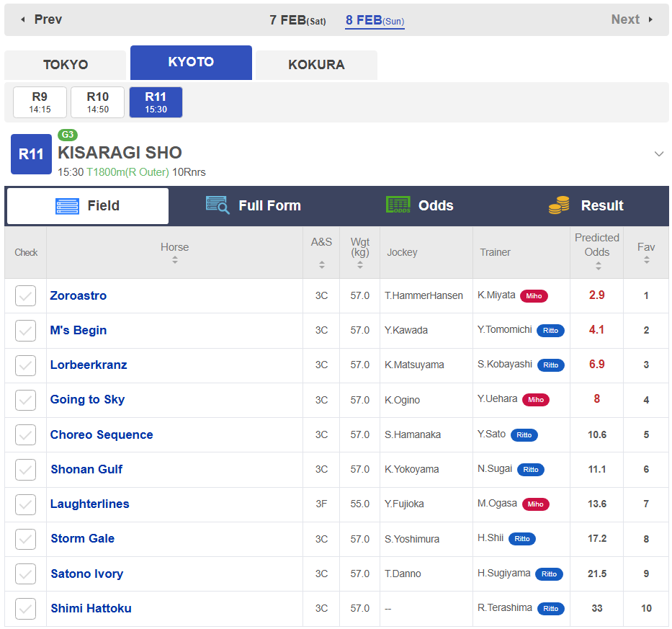Open the Zoroastro horse page
Image resolution: width=672 pixels, height=629 pixels.
click(x=78, y=295)
